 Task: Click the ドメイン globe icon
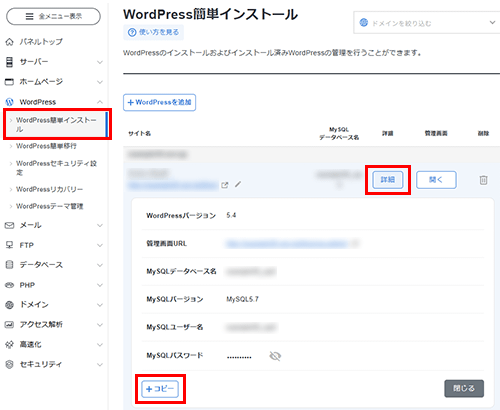pos(10,305)
